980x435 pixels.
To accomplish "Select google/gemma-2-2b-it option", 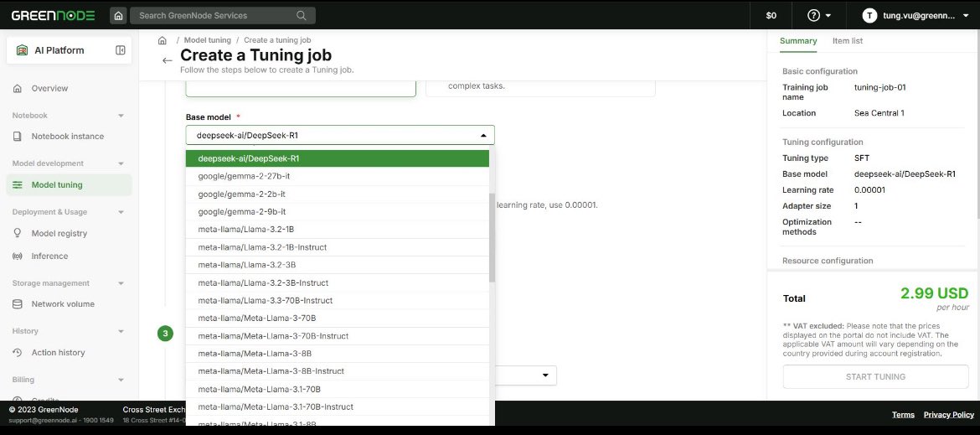I will [x=338, y=194].
